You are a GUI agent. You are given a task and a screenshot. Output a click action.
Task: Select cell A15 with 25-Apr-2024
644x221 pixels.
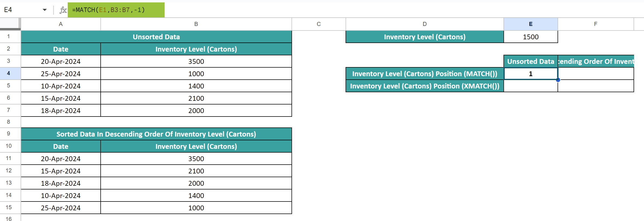click(x=61, y=208)
